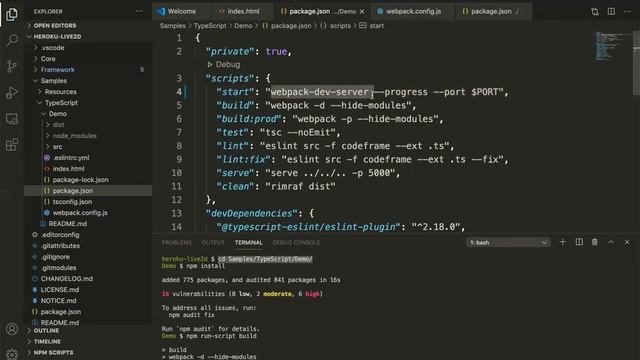The width and height of the screenshot is (640, 360).
Task: Select the bash terminal dropdown
Action: click(508, 242)
